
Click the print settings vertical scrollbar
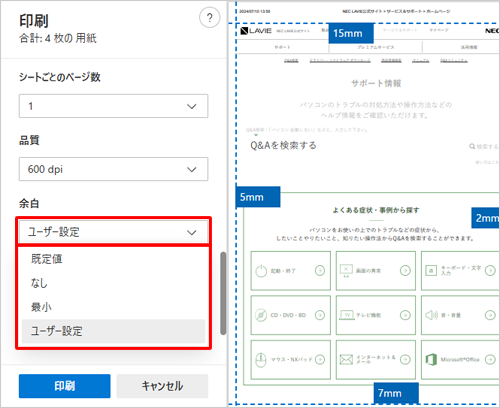pyautogui.click(x=223, y=293)
